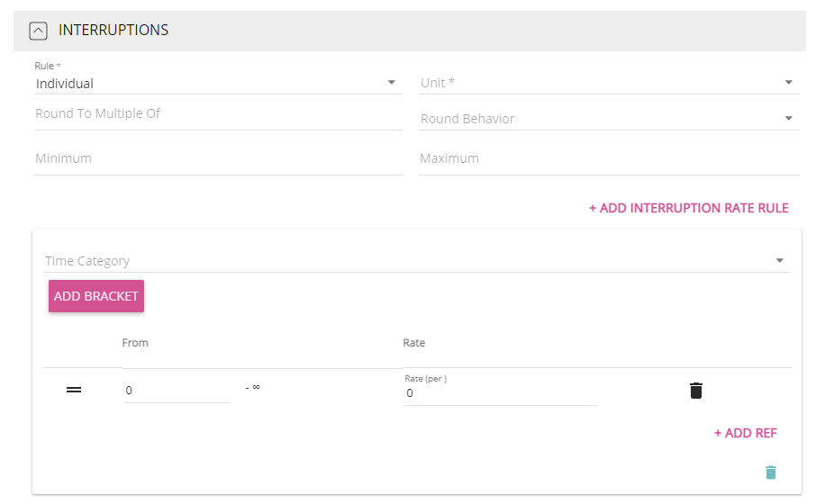Click the Rate (per) input field
The height and width of the screenshot is (504, 816).
(x=500, y=393)
